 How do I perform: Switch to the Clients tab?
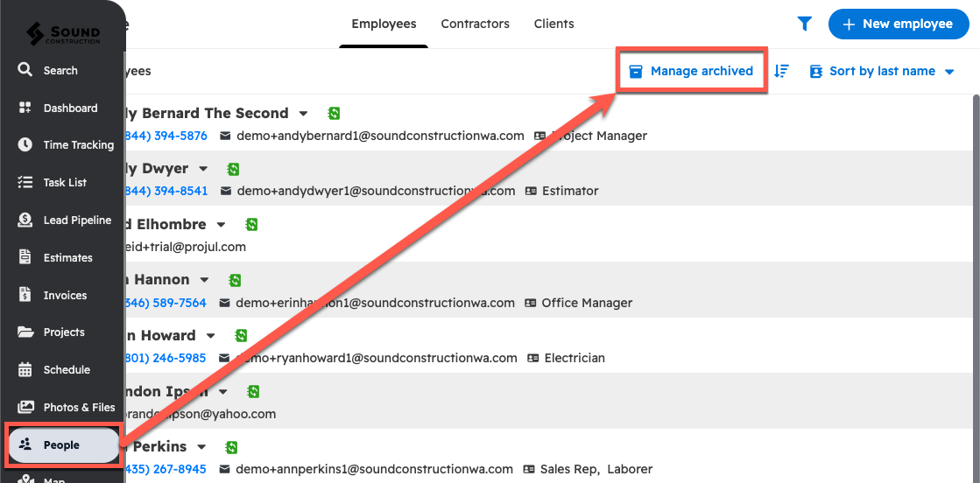[553, 24]
